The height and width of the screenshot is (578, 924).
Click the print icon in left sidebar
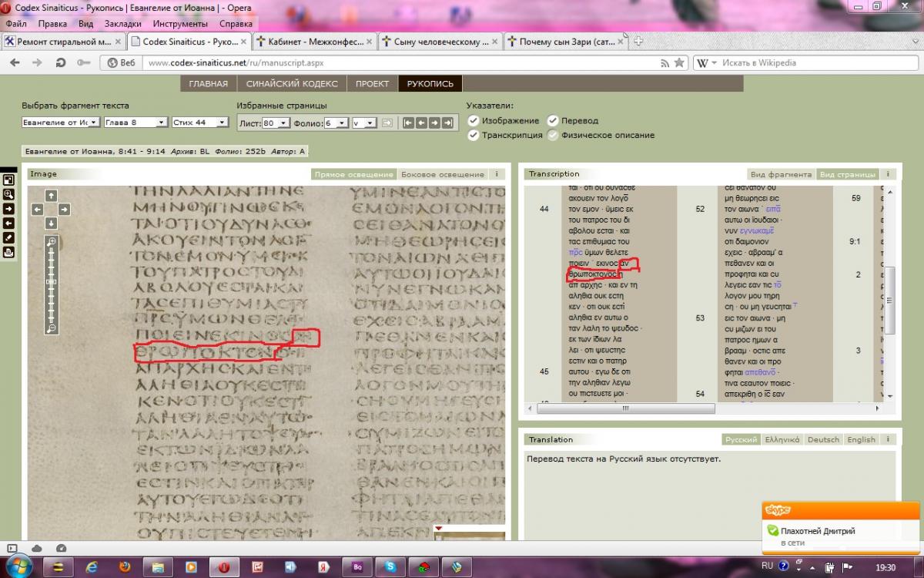[x=8, y=252]
